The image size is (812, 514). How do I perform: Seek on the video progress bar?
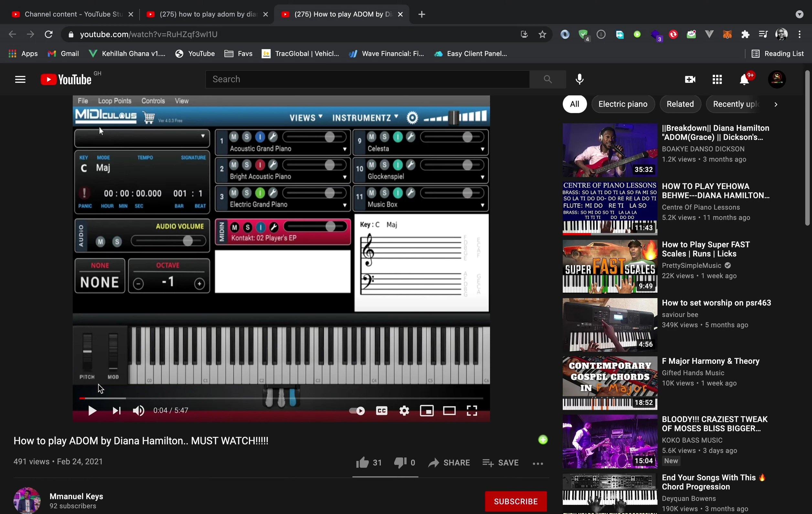point(281,398)
